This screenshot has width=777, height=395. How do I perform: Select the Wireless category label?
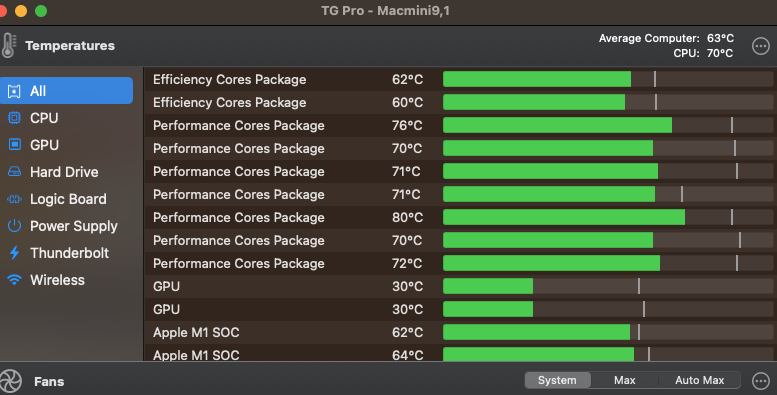point(57,280)
